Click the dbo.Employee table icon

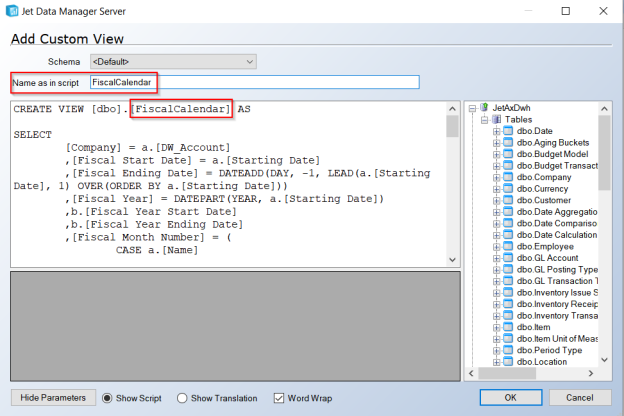click(508, 246)
